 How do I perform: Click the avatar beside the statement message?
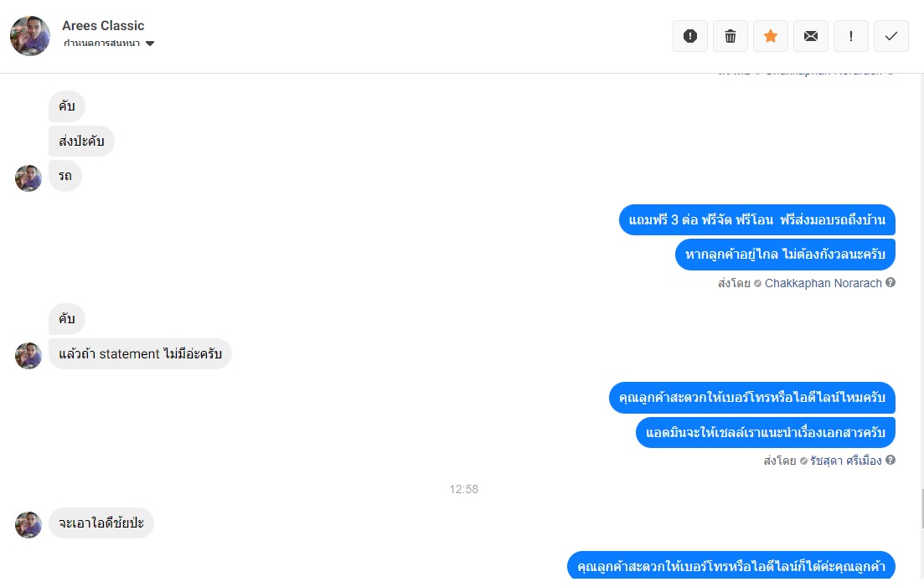point(28,356)
